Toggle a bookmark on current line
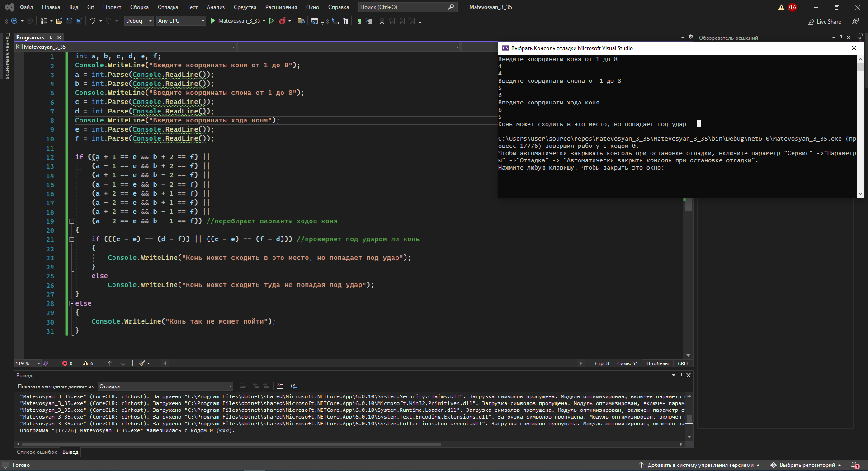The image size is (868, 471). coord(381,21)
